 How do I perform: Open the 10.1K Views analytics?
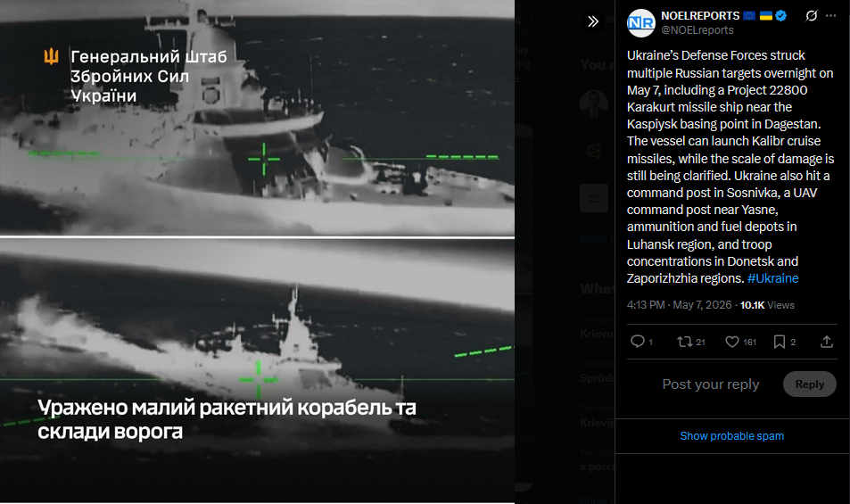767,305
